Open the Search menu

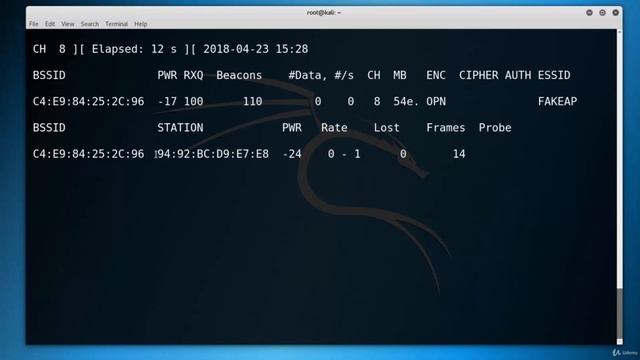click(x=89, y=24)
